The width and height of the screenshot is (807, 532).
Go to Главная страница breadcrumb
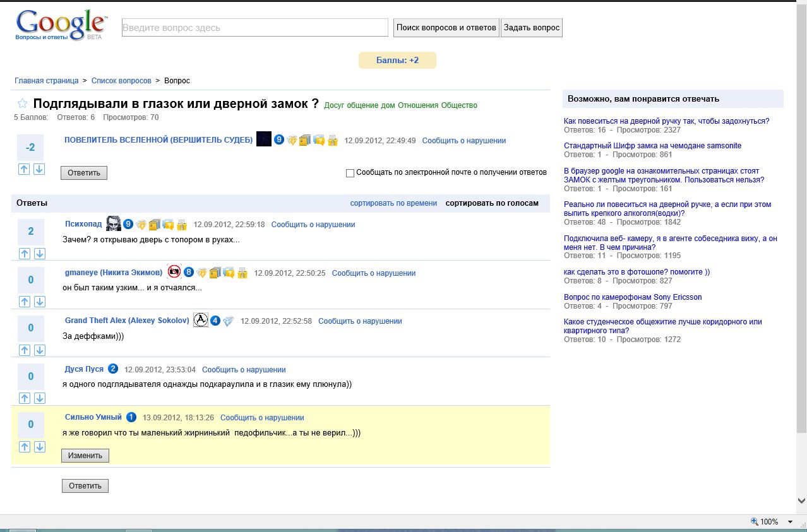click(x=47, y=81)
